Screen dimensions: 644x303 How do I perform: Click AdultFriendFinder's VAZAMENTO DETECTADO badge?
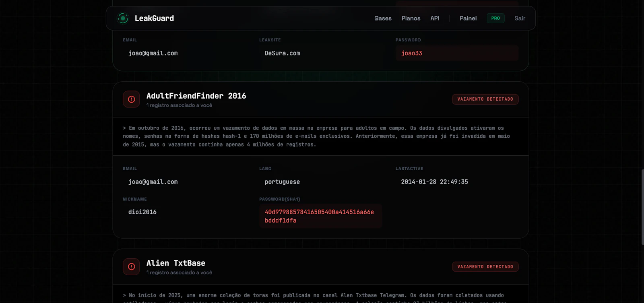coord(485,99)
